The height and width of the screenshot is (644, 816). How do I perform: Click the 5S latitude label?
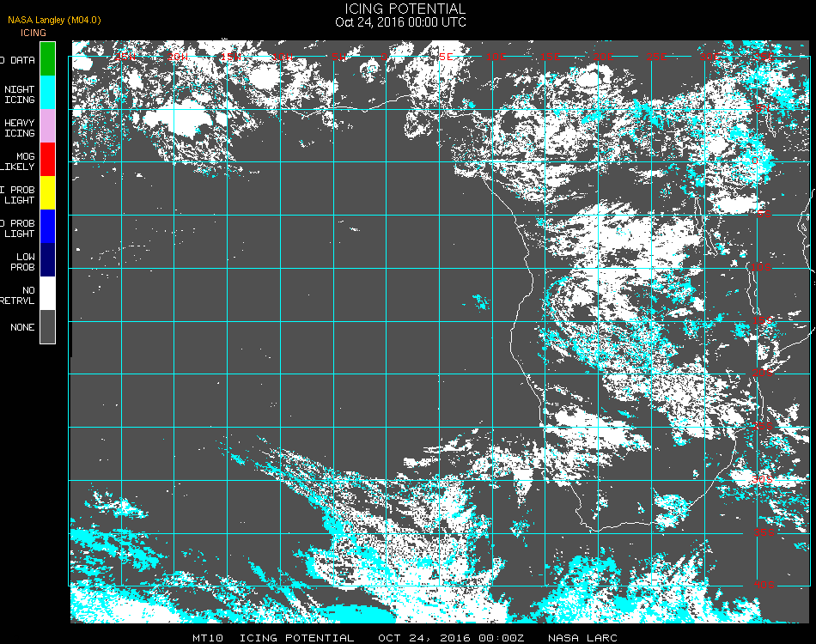click(764, 215)
